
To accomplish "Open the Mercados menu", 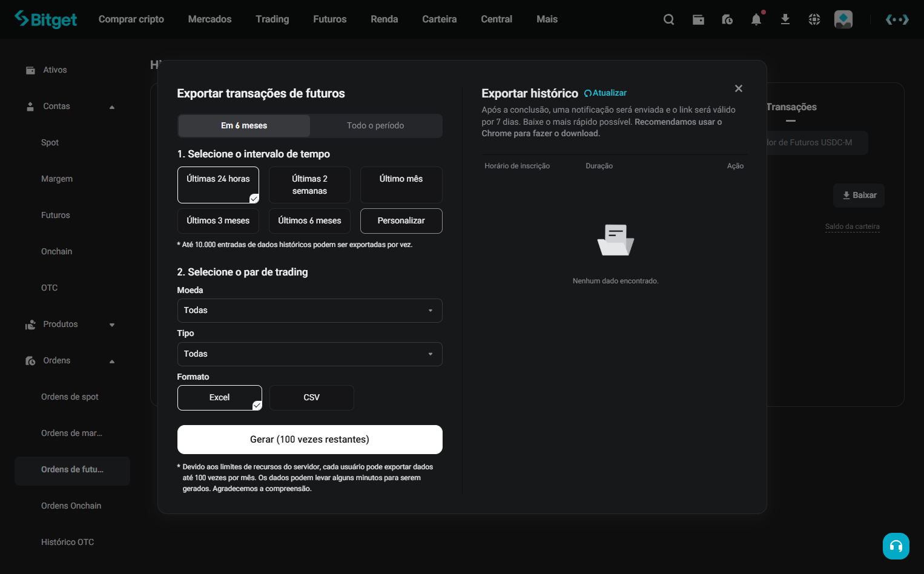I will [x=210, y=19].
